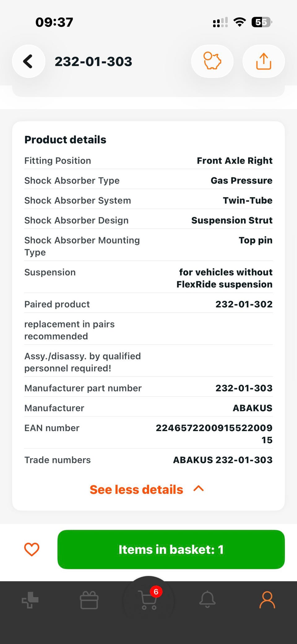Go to the profile account tab
Screen dimensions: 297x644
point(267,600)
